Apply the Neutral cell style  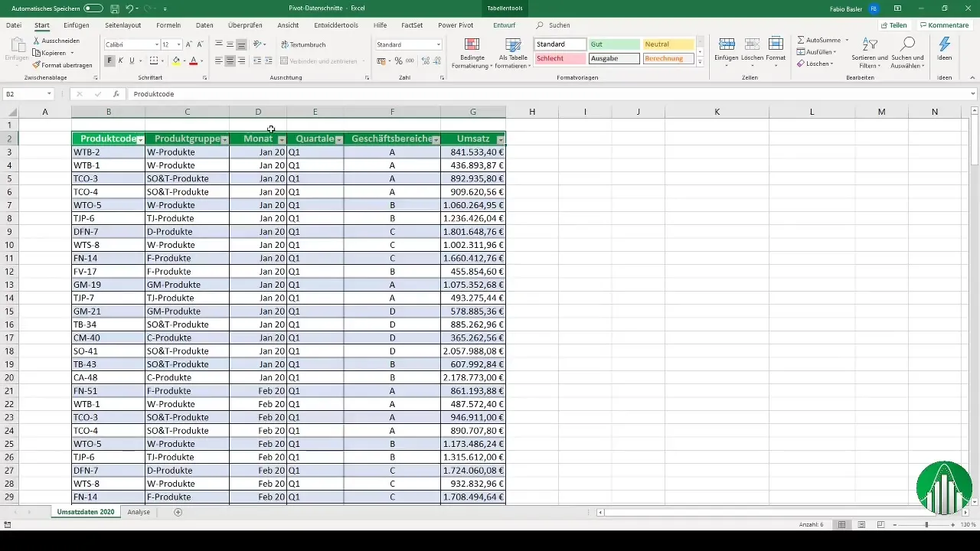[x=668, y=44]
